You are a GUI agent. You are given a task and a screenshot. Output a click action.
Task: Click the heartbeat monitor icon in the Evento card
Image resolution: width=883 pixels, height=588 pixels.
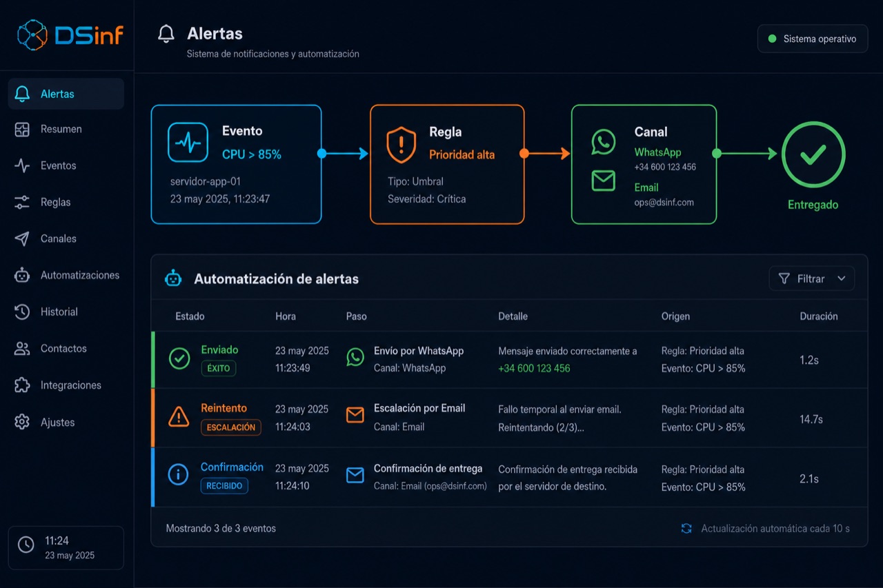[188, 142]
